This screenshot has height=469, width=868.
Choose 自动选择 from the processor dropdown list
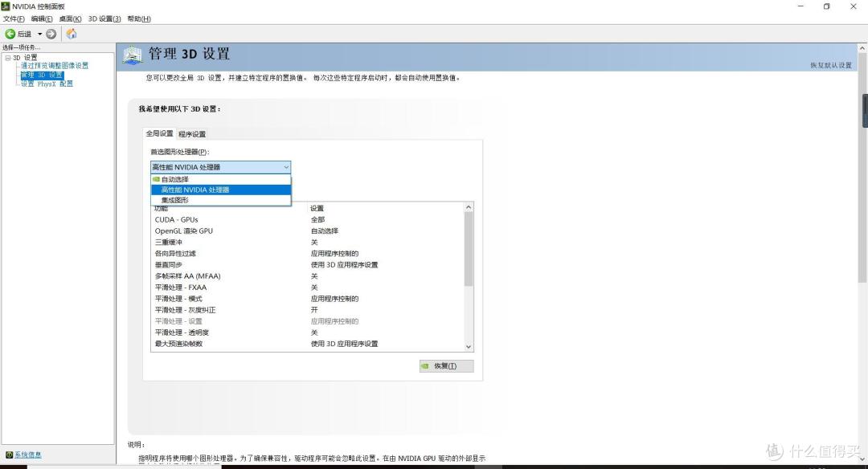click(221, 180)
